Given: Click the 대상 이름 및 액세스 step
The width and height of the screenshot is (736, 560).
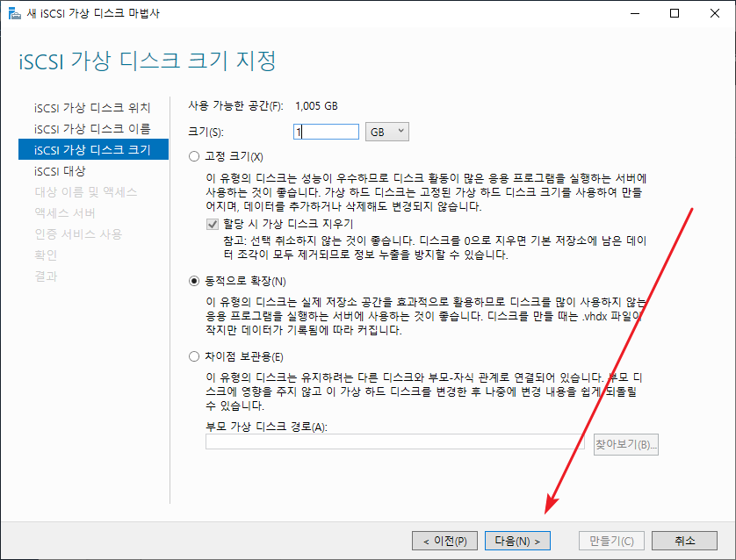Looking at the screenshot, I should [x=85, y=192].
